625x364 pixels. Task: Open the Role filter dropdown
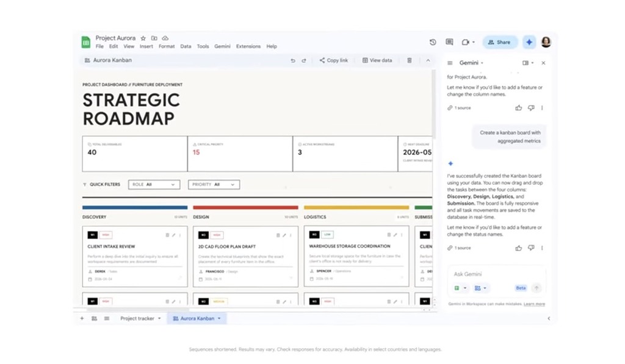click(x=153, y=184)
